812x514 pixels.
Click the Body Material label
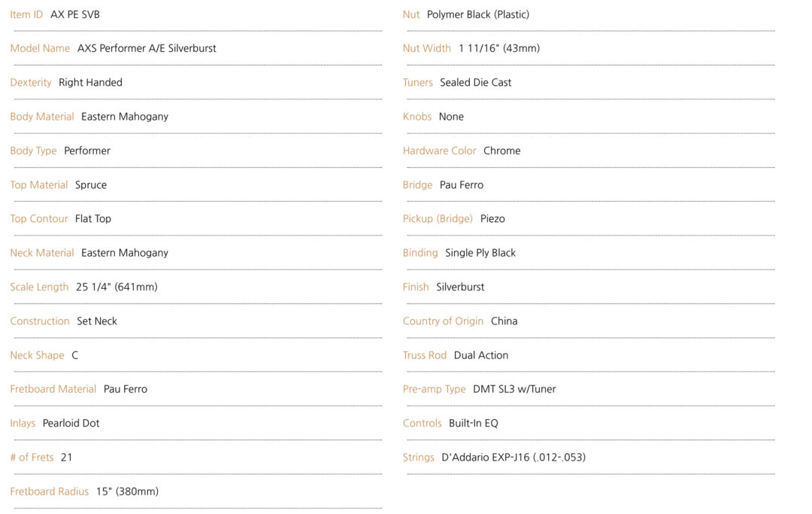pos(42,117)
